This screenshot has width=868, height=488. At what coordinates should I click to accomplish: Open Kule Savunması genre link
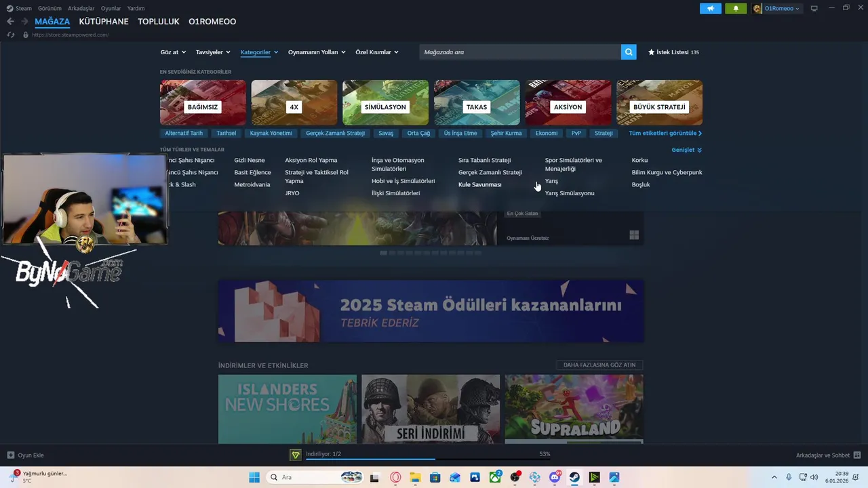click(x=479, y=184)
